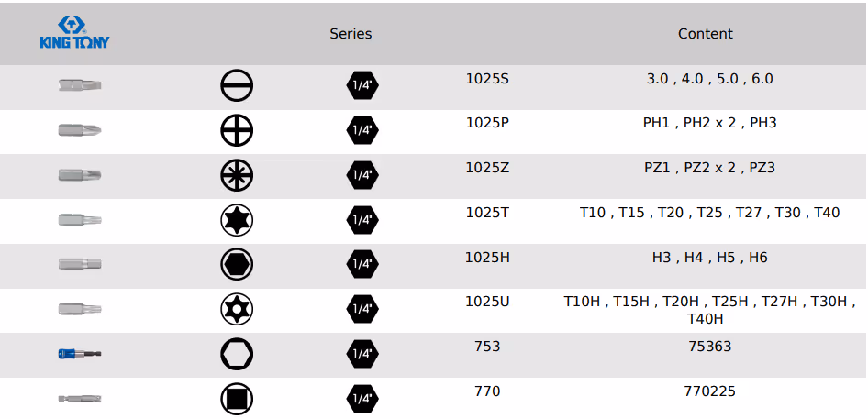Click the Phillips cross head icon
Screen dimensions: 868x419
[237, 131]
